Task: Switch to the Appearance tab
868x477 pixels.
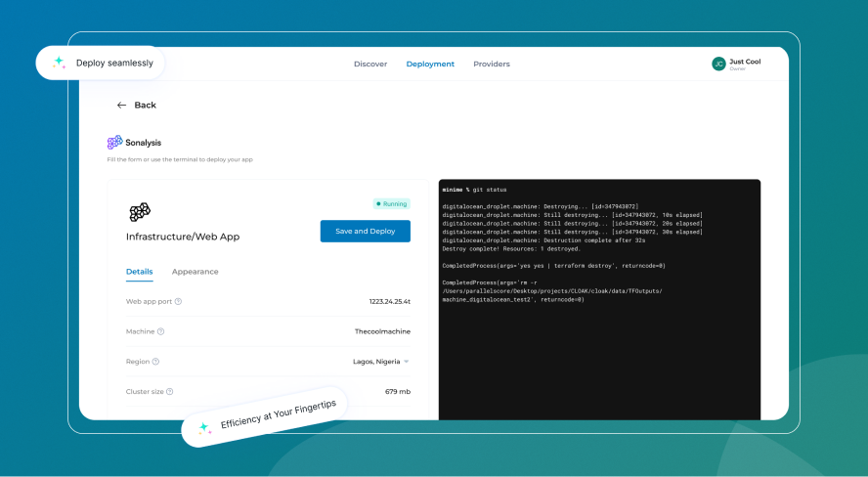Action: (x=195, y=272)
